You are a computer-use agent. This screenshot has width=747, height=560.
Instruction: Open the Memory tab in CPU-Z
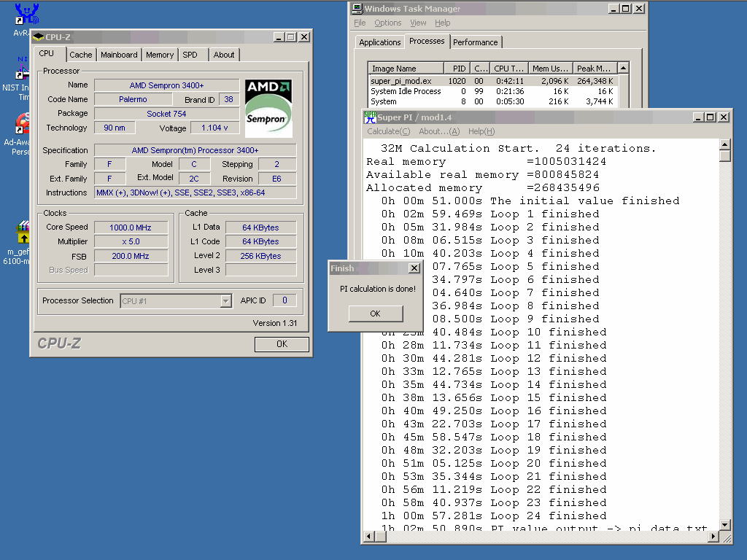coord(160,55)
